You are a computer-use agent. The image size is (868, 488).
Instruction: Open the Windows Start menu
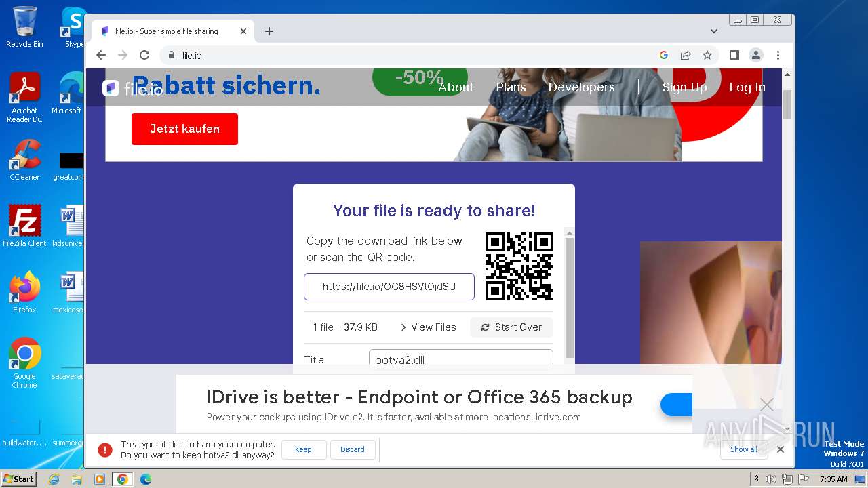(18, 479)
